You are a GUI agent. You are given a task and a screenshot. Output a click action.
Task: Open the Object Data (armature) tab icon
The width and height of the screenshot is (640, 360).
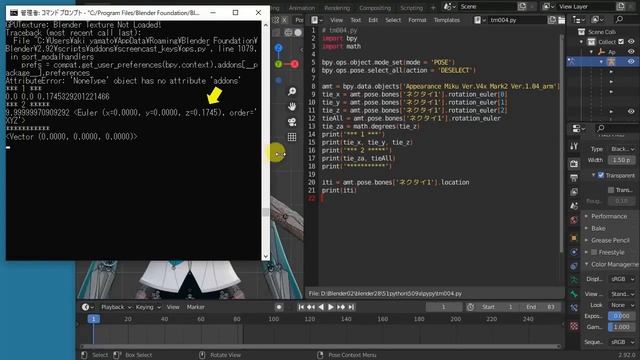coord(574,280)
